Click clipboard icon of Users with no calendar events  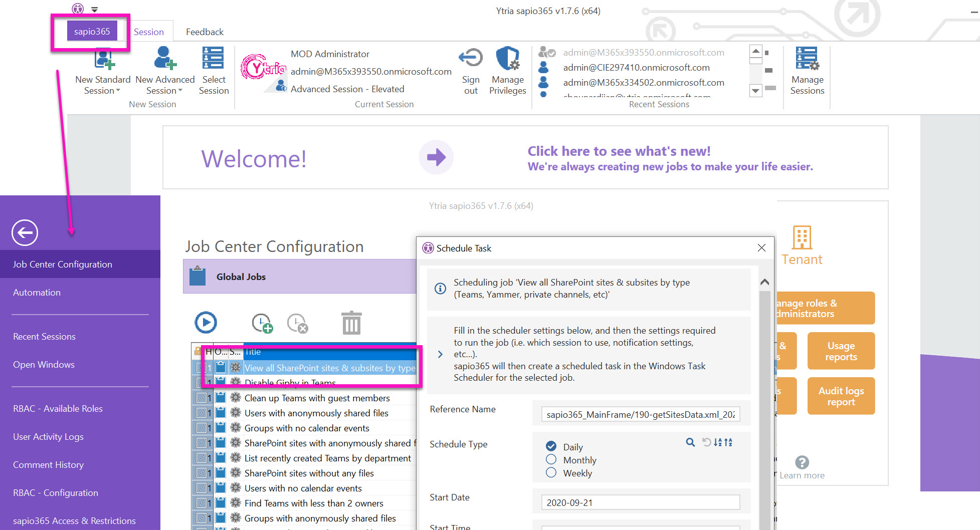click(x=221, y=488)
